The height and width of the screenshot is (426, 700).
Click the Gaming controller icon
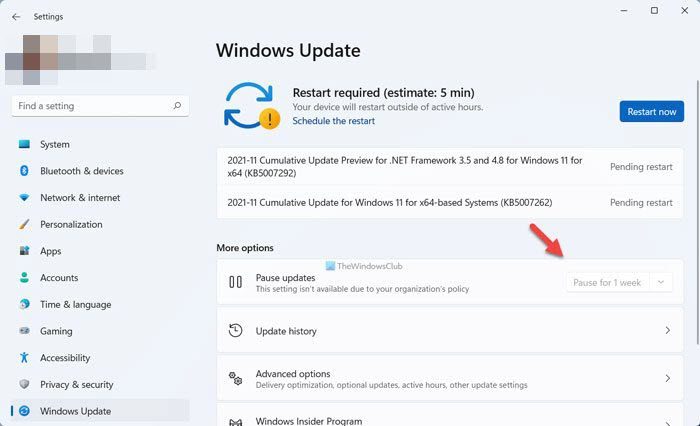25,331
